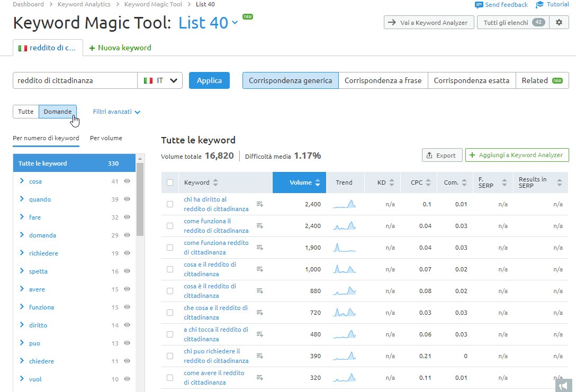Click sidebar scrollbar up arrow
The width and height of the screenshot is (576, 392).
140,159
